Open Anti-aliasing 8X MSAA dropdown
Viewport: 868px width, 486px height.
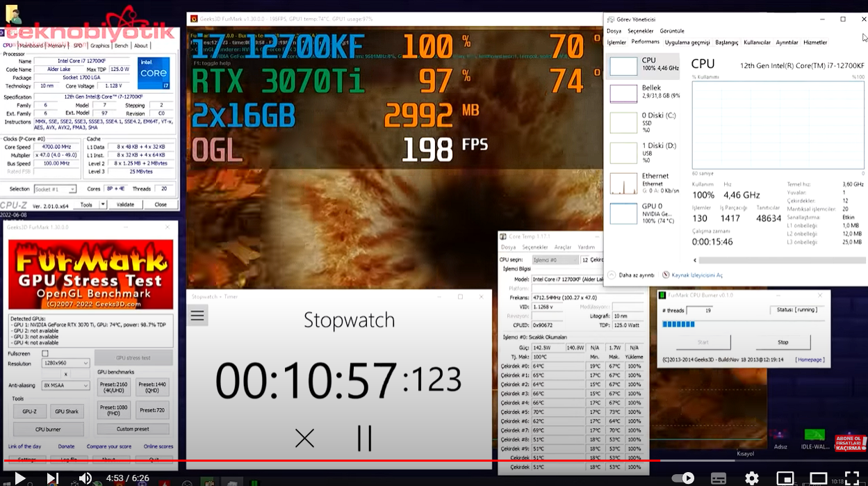[x=65, y=385]
